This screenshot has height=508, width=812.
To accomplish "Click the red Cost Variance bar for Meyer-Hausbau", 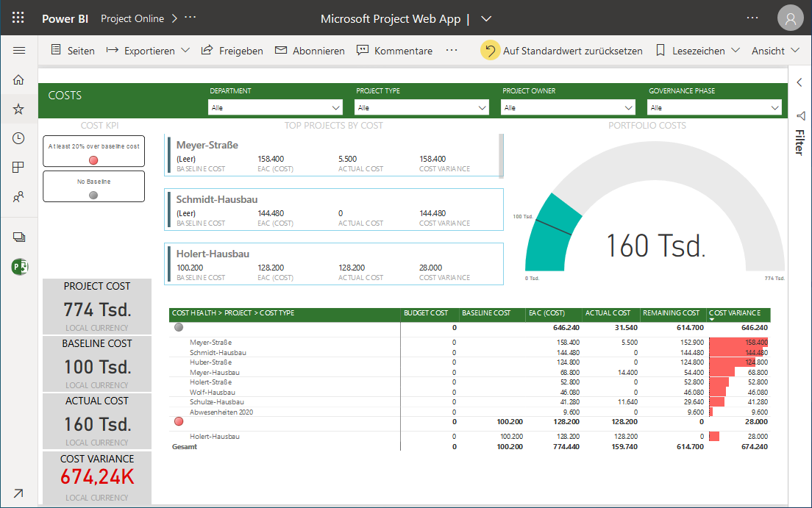I will coord(722,372).
